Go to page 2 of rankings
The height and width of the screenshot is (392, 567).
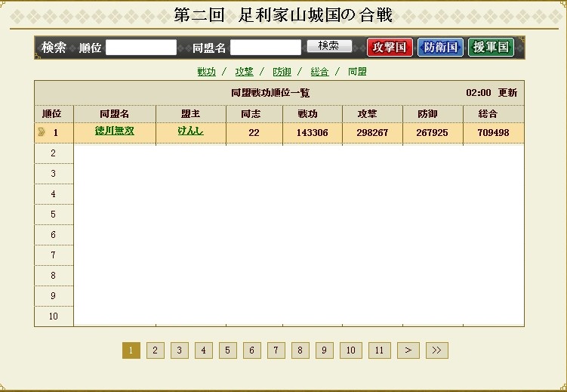155,350
